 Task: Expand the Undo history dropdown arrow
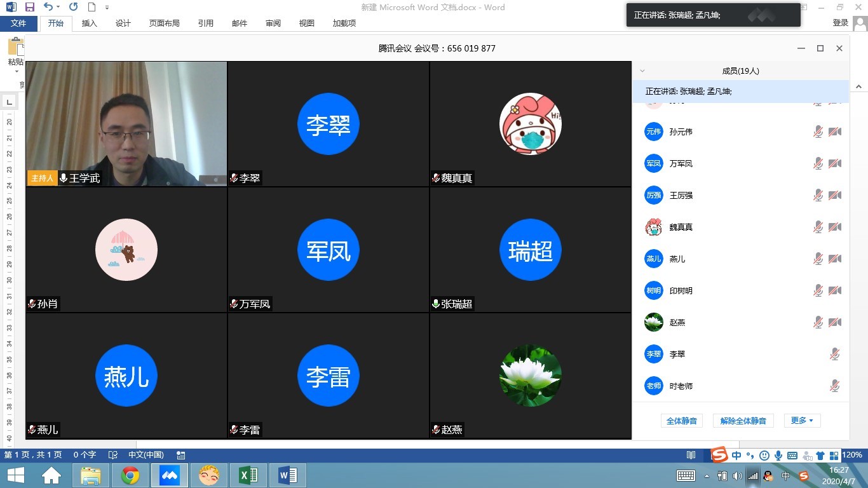click(58, 8)
